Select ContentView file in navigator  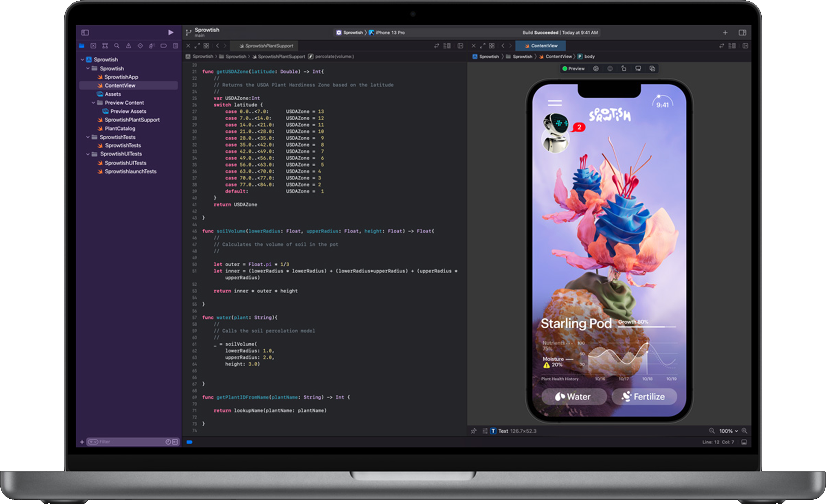pos(129,85)
